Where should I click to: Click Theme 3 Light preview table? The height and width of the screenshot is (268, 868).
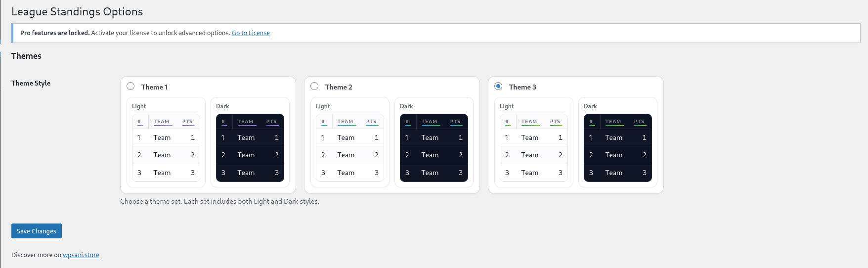tap(534, 148)
